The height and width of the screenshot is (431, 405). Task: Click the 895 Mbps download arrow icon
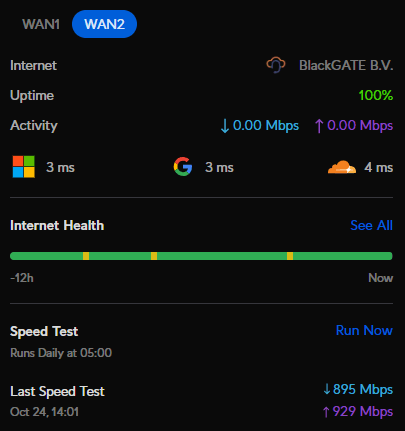pos(327,389)
